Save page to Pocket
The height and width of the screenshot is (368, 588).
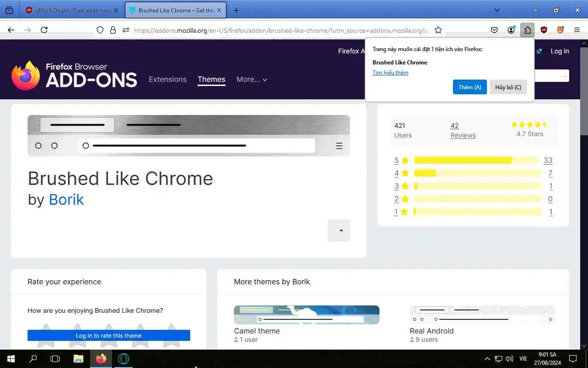click(494, 30)
